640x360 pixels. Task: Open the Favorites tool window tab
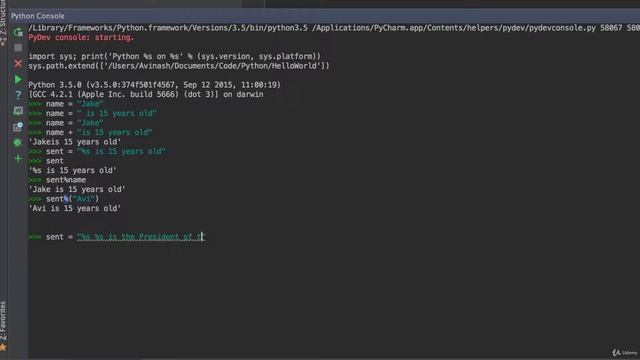(3, 321)
